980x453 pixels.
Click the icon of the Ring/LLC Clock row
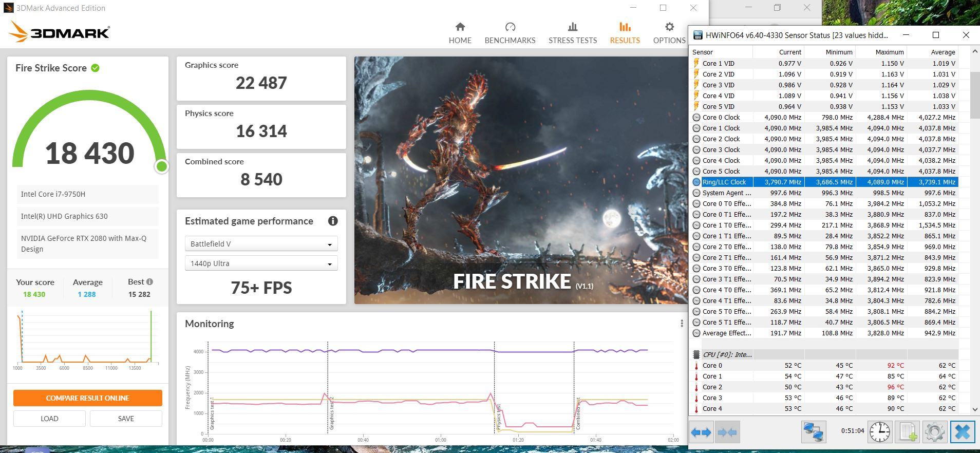(x=696, y=182)
